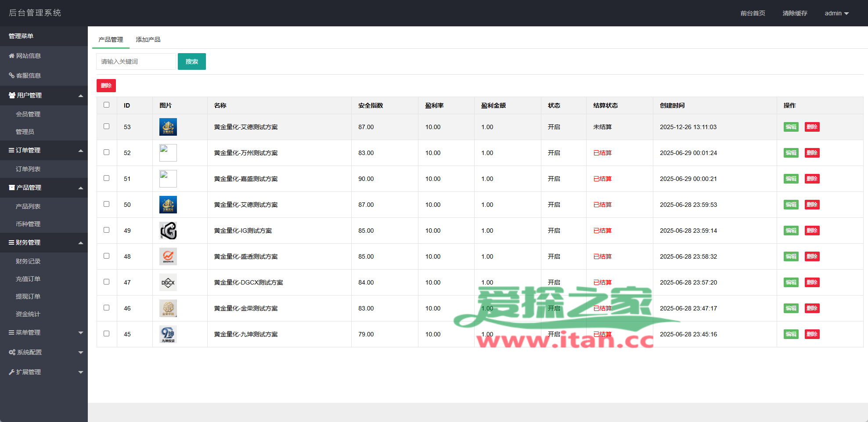Click the green edit icon for product 53

tap(791, 127)
